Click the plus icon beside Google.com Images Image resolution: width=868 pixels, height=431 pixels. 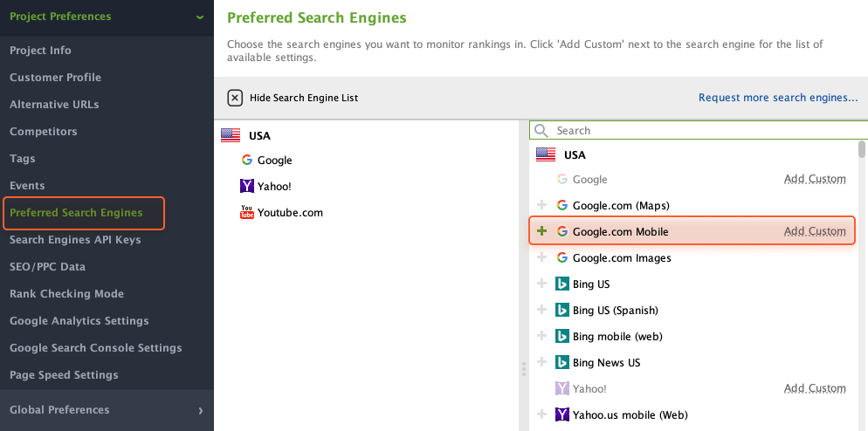coord(542,258)
